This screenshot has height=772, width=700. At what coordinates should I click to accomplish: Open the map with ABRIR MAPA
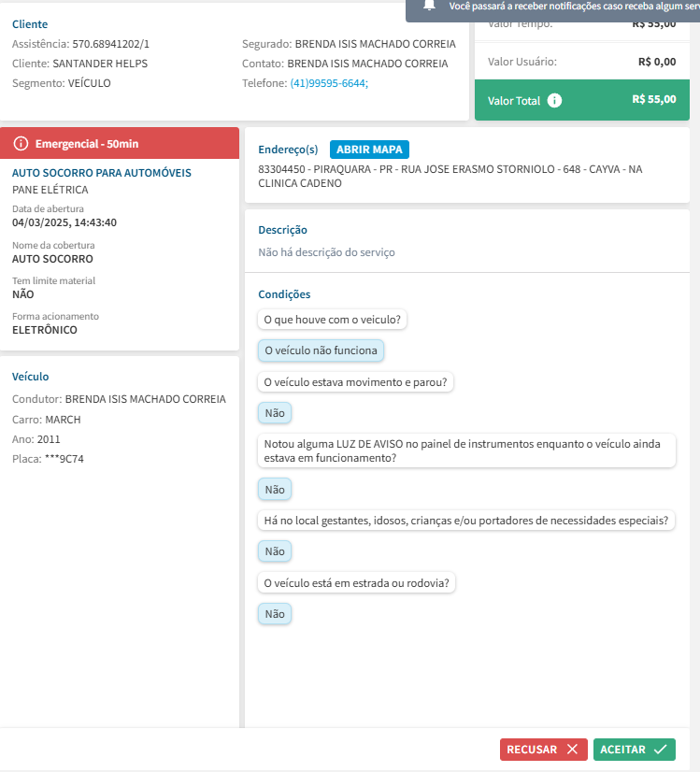point(369,150)
